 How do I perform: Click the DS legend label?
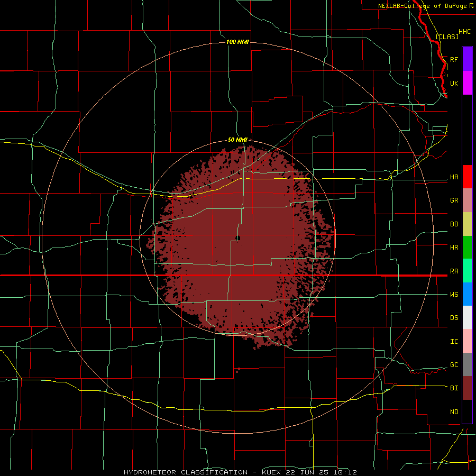pos(454,318)
